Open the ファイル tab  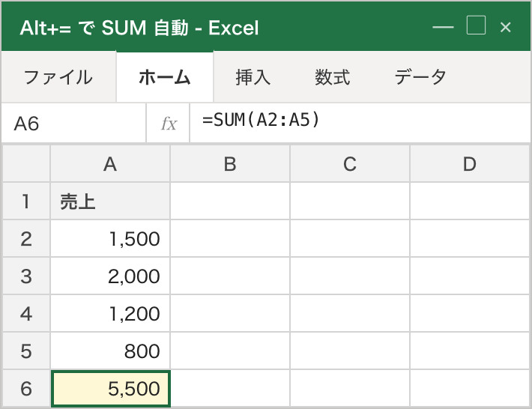pyautogui.click(x=58, y=77)
